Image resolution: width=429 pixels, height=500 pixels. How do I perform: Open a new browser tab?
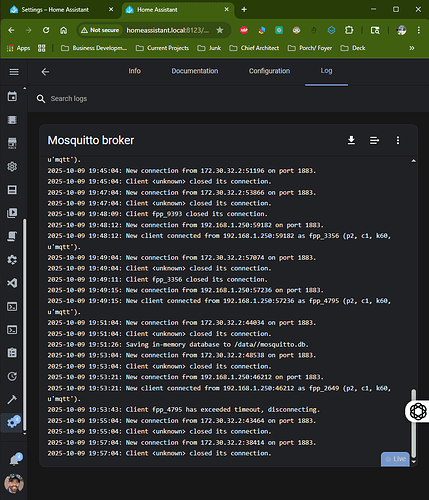point(244,10)
